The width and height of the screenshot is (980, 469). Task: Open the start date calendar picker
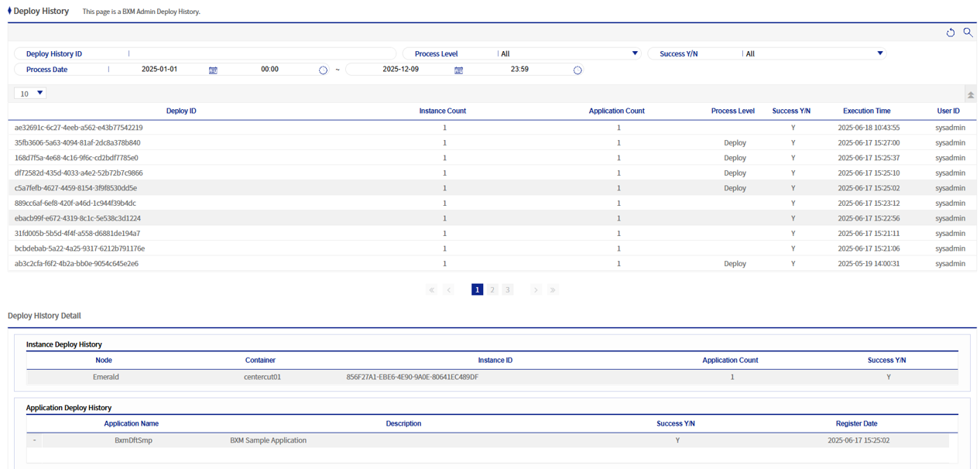point(213,70)
